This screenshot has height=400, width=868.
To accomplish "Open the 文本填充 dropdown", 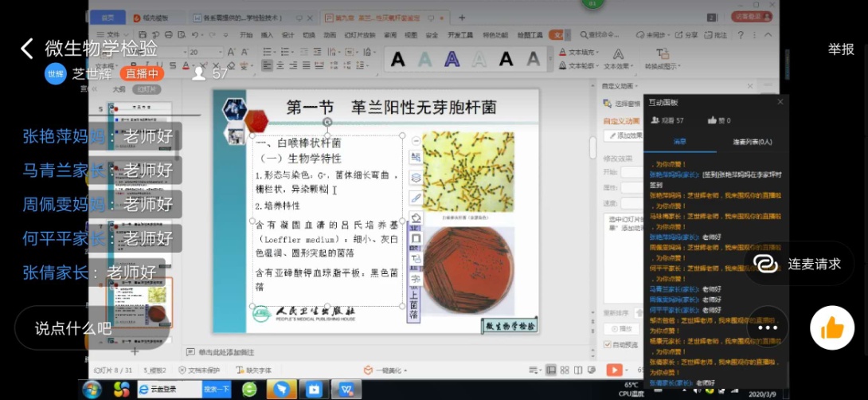I will click(x=579, y=52).
